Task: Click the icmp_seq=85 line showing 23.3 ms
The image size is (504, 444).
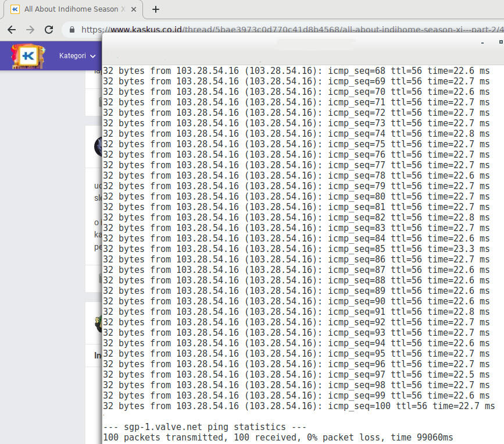Action: [x=296, y=249]
